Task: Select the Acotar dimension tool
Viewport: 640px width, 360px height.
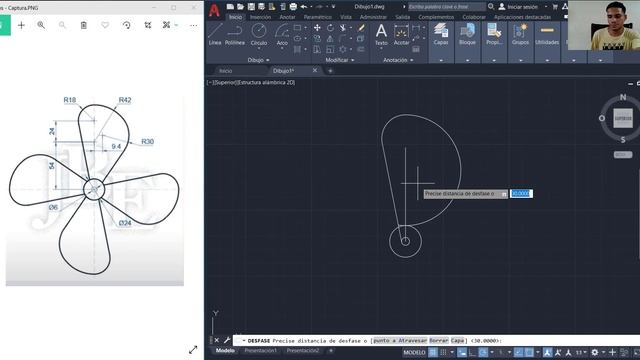Action: click(401, 34)
